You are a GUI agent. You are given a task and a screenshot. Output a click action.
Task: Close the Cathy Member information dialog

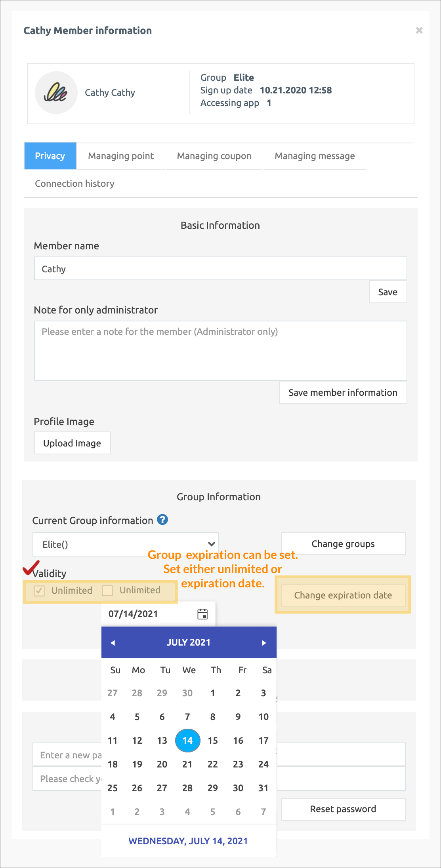(419, 30)
